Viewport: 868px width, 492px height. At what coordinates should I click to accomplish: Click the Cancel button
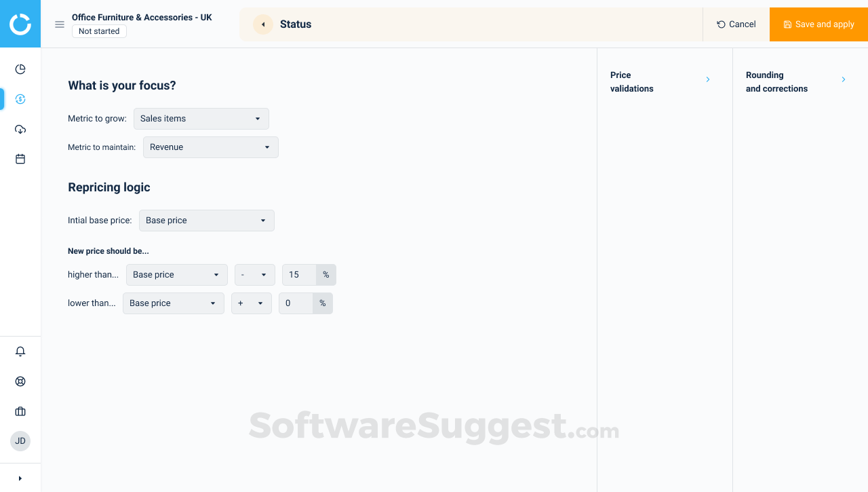[736, 24]
